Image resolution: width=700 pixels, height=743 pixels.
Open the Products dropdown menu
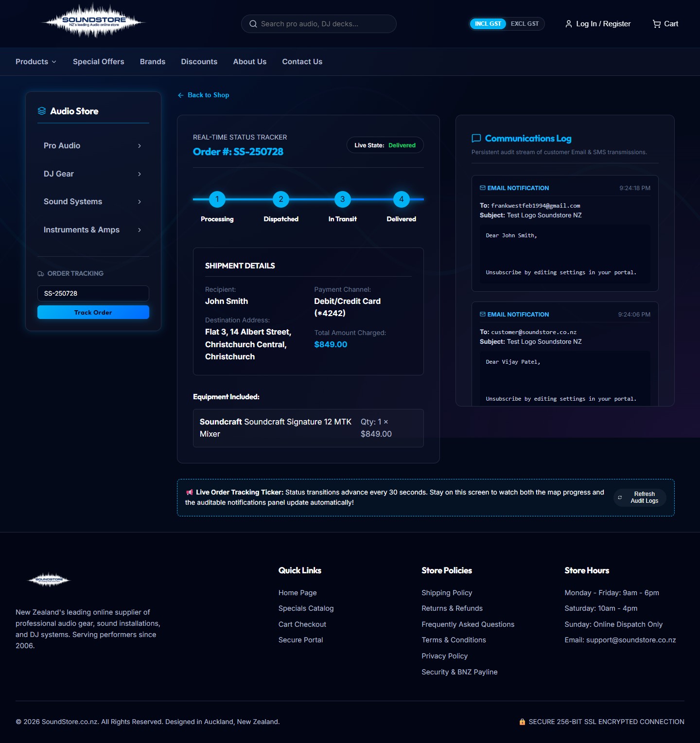[36, 62]
